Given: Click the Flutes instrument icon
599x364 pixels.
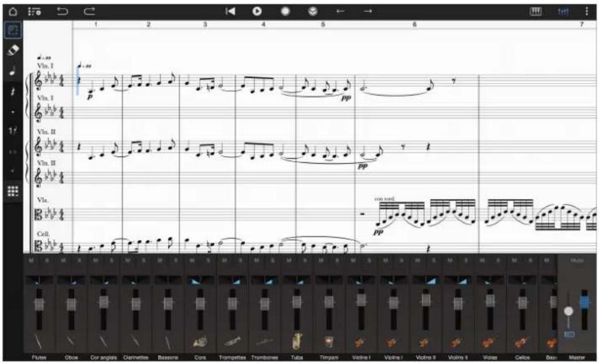Looking at the screenshot, I should tap(39, 342).
